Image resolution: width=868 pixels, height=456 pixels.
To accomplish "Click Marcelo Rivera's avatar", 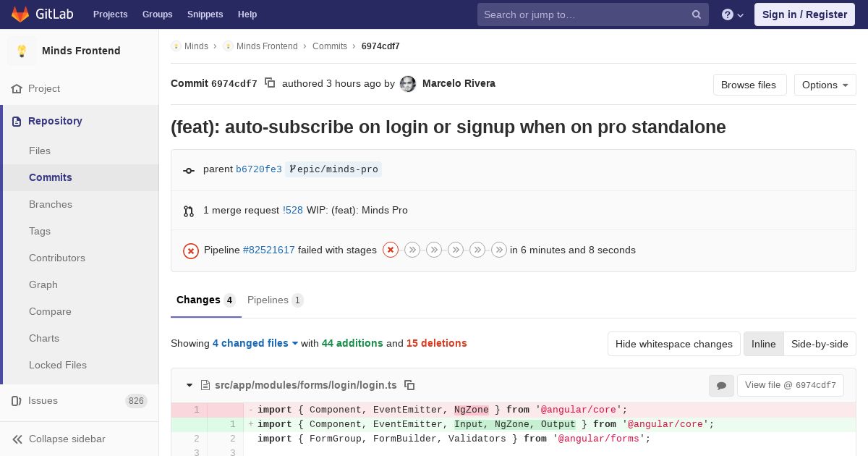I will point(408,84).
